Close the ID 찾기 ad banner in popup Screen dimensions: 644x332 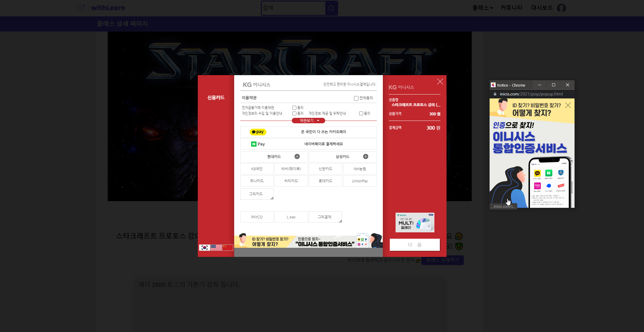coord(568,105)
